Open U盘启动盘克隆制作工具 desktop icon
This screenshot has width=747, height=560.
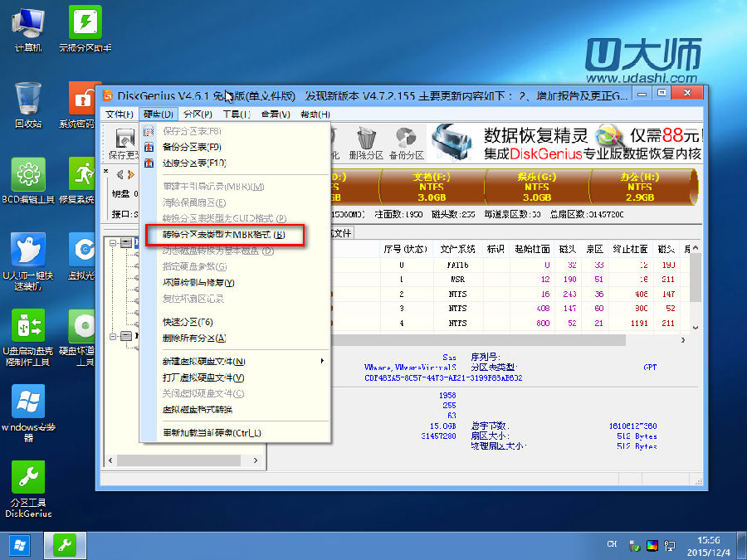(x=28, y=338)
